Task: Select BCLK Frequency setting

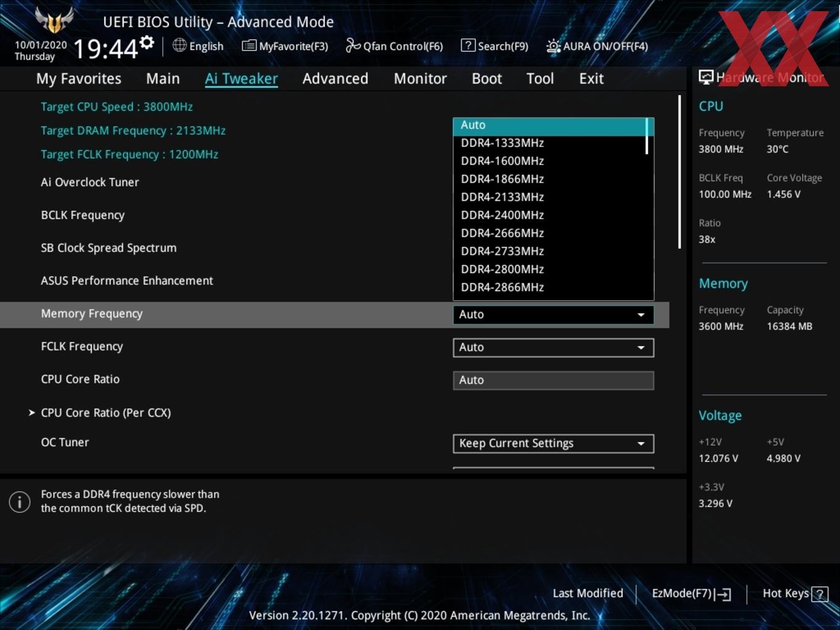Action: click(83, 216)
